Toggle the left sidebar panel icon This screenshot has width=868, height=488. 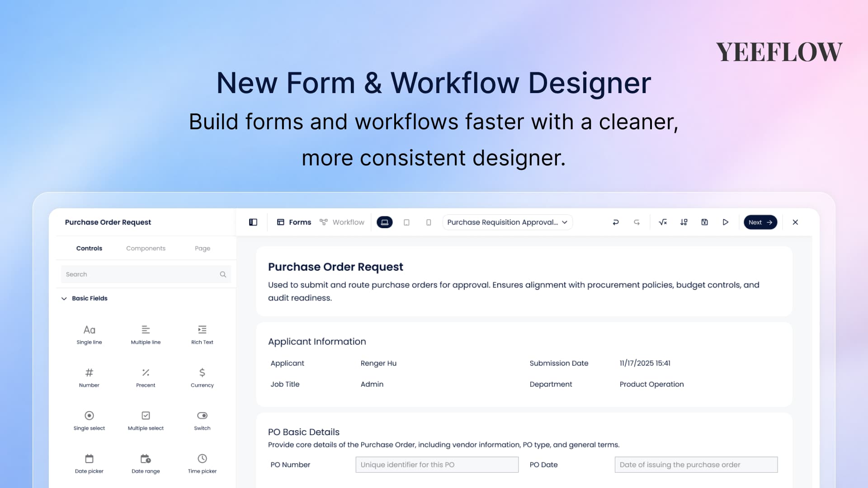[x=253, y=222]
